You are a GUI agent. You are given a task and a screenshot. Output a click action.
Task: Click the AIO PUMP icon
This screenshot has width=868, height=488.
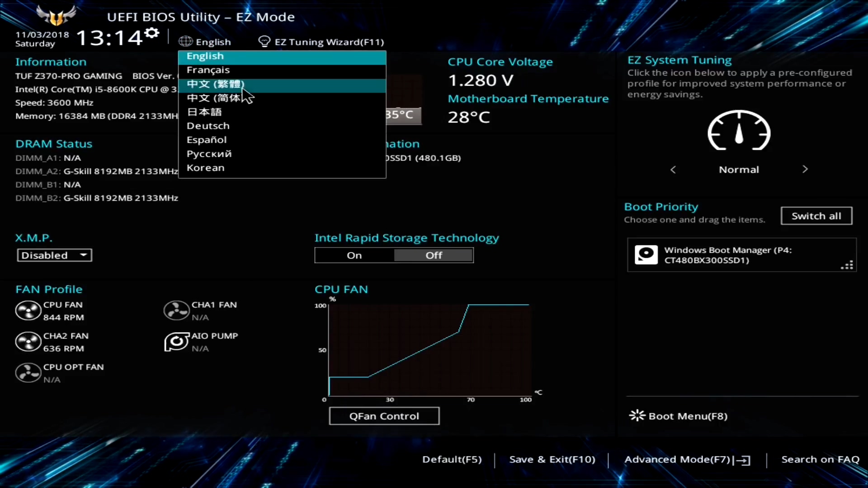click(x=176, y=342)
